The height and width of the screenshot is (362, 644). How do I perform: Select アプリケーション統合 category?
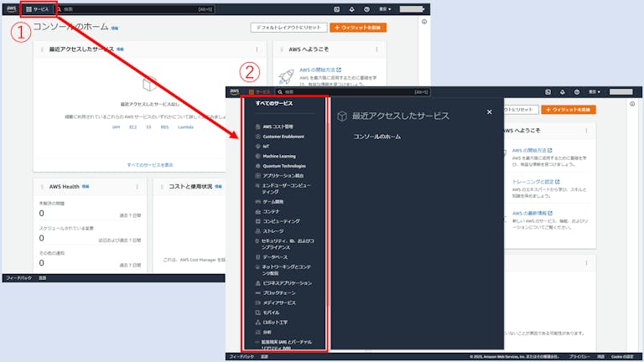(280, 176)
